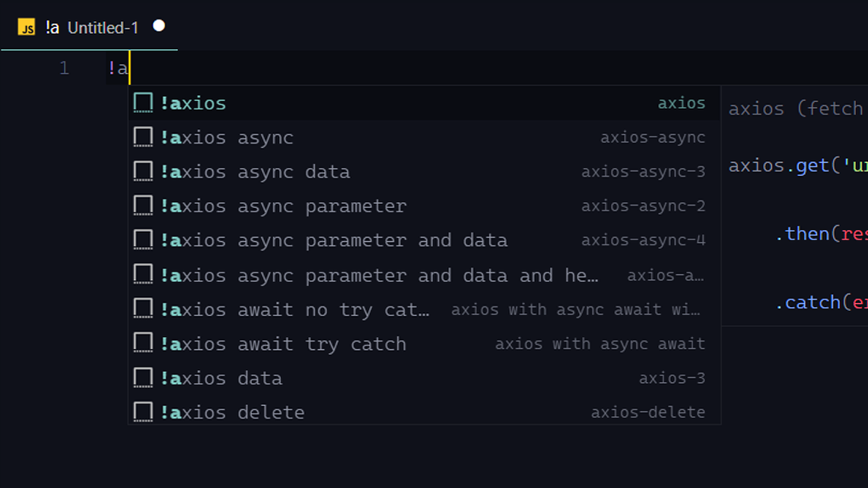Select the !axios async suggestion
Viewport: 868px width, 488px height.
[x=227, y=138]
